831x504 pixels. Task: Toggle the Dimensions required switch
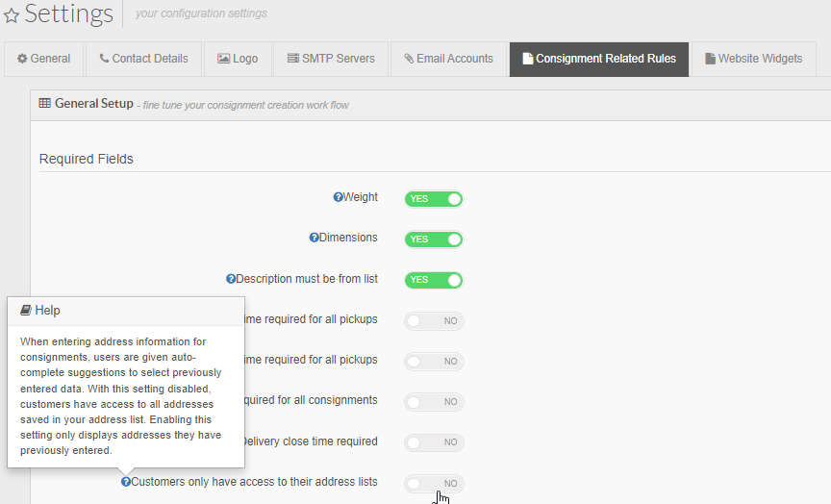click(x=434, y=239)
